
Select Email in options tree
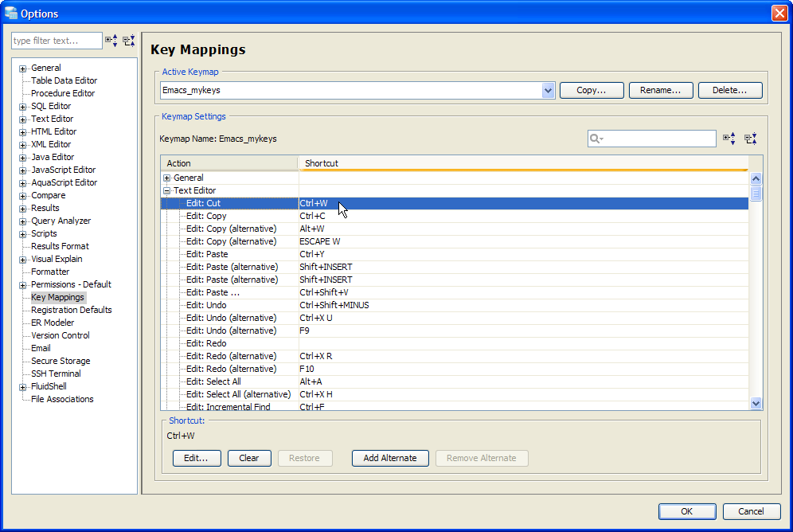(x=41, y=348)
